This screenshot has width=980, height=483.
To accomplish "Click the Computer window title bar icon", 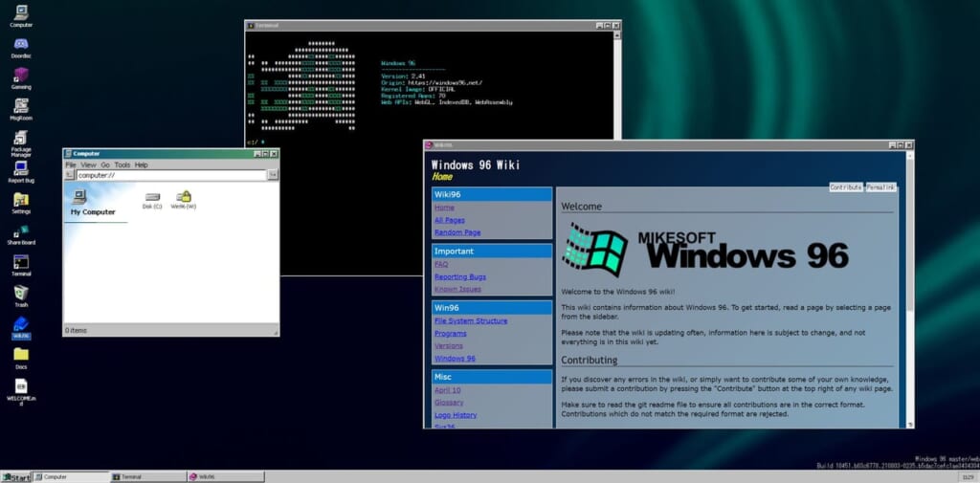I will (68, 154).
